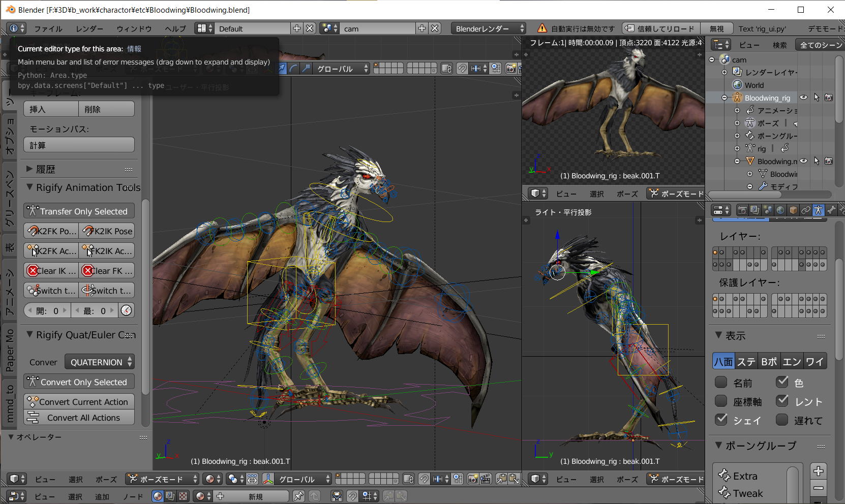Screen dimensions: 845x504
Task: Open the World properties tab icon
Action: click(x=780, y=210)
